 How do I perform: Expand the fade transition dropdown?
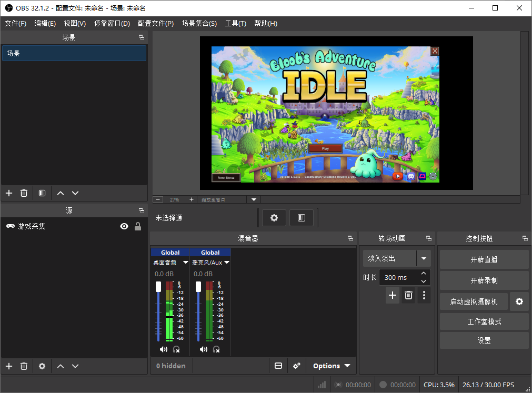click(424, 258)
